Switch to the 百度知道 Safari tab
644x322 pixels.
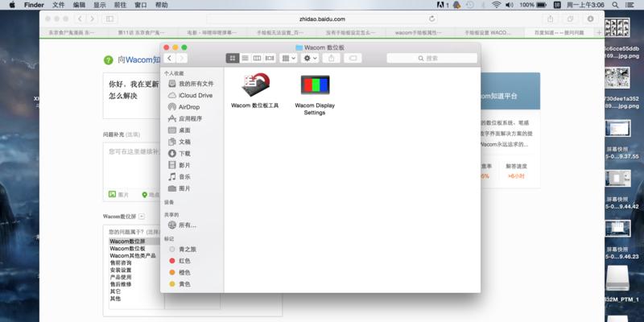[559, 32]
